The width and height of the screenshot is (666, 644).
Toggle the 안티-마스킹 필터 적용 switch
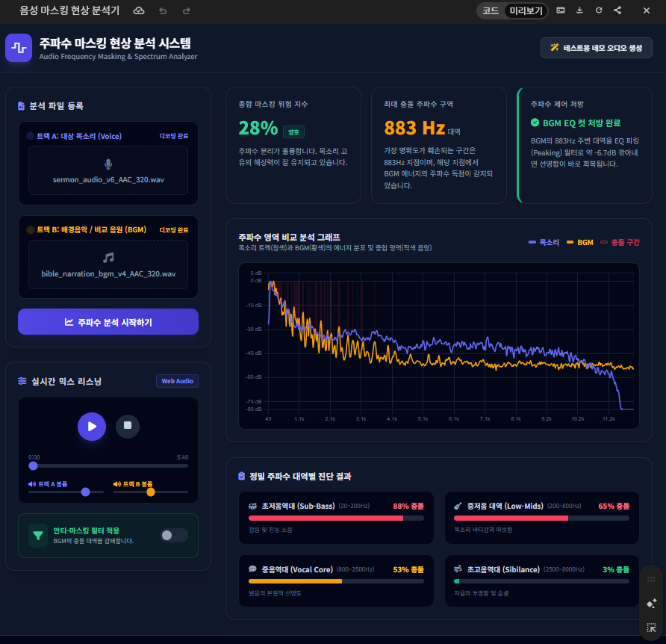point(174,535)
